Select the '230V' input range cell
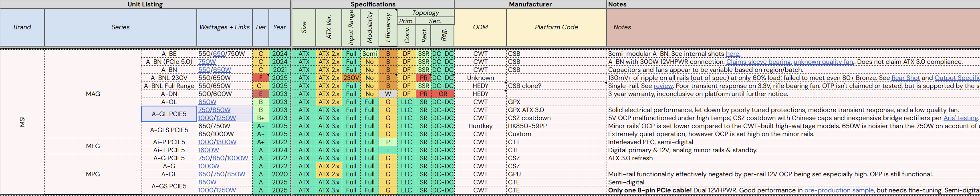 pos(351,78)
